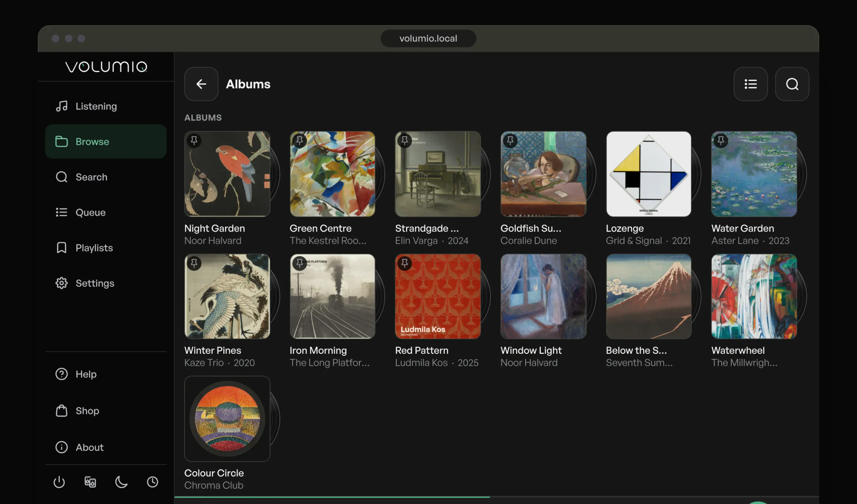The image size is (857, 504).
Task: Toggle pin on Red Pattern album
Action: click(x=405, y=263)
